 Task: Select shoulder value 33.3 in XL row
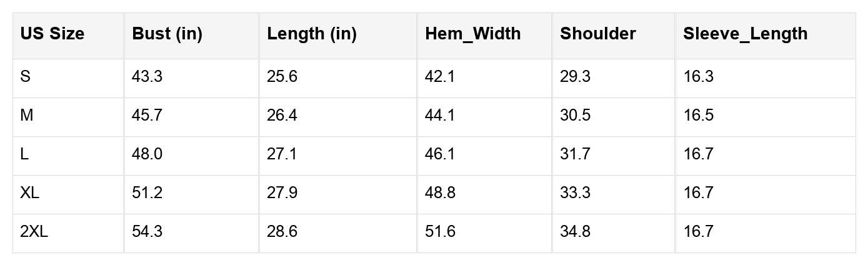point(575,193)
